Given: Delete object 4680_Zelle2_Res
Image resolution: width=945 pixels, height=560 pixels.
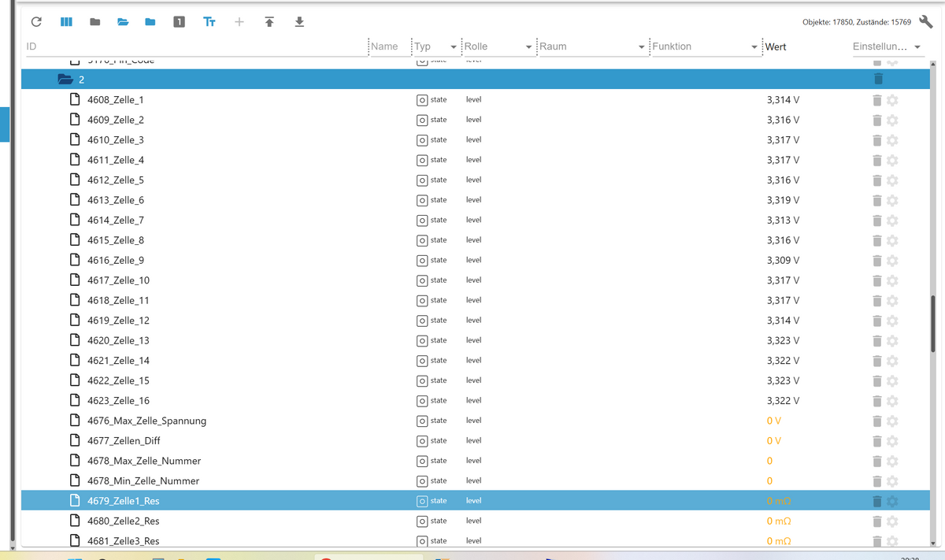Looking at the screenshot, I should click(876, 521).
